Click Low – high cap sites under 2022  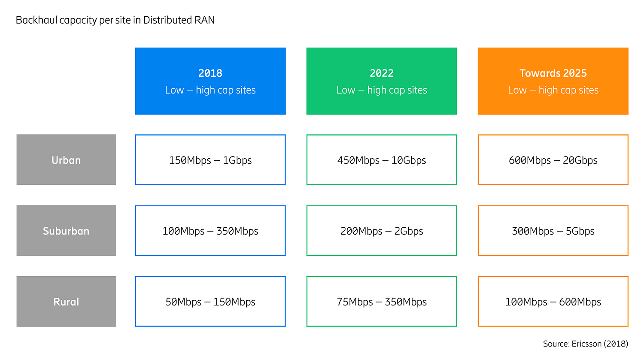pyautogui.click(x=381, y=90)
